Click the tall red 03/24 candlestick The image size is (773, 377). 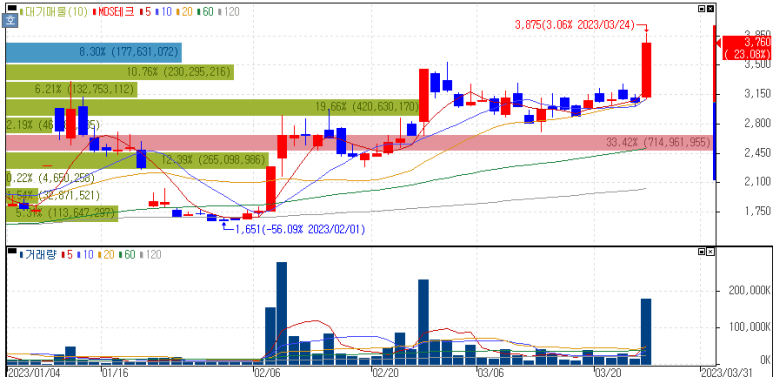pos(646,70)
